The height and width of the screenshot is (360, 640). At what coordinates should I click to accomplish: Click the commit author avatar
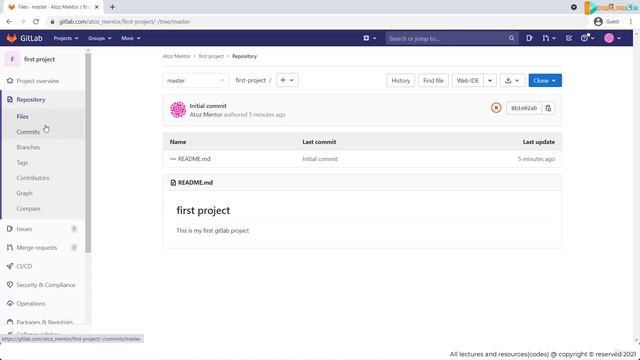pyautogui.click(x=178, y=110)
